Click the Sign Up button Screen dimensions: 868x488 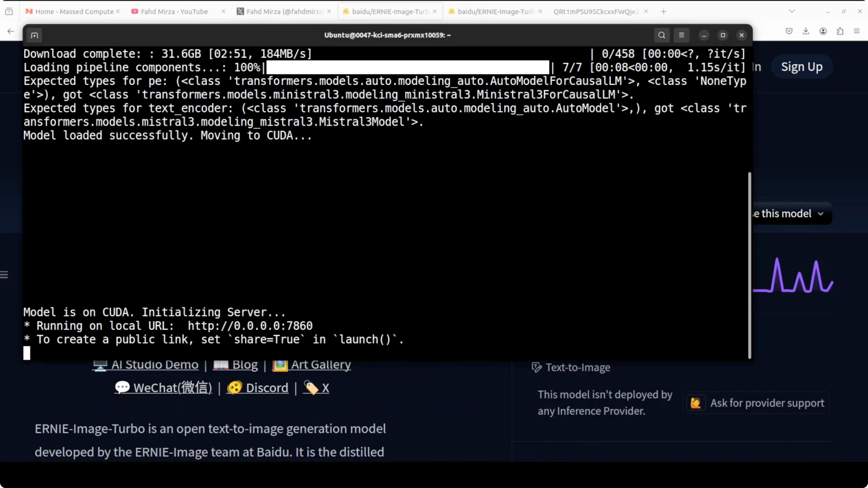(802, 67)
